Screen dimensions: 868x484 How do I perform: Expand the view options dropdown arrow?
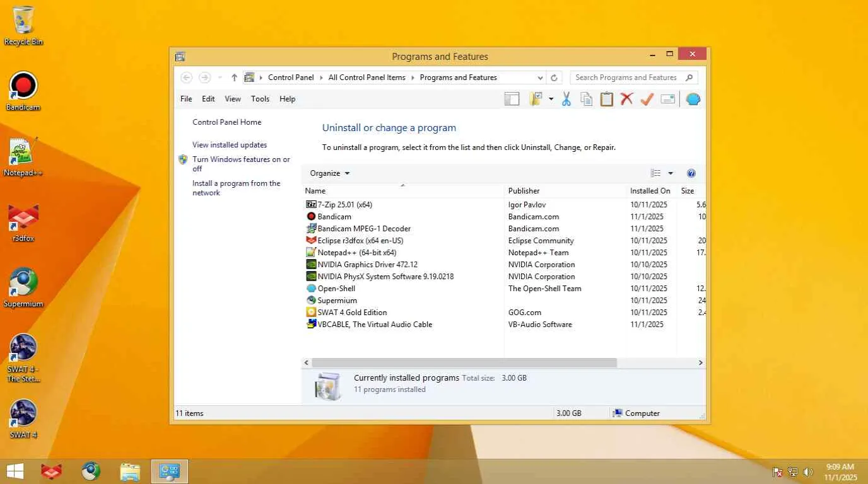(x=671, y=173)
